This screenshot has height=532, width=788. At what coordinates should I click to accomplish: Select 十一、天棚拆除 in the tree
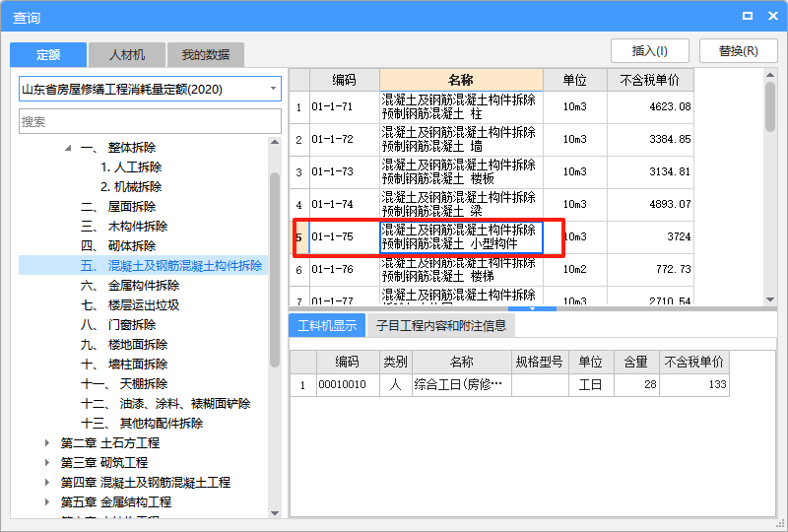tap(124, 383)
